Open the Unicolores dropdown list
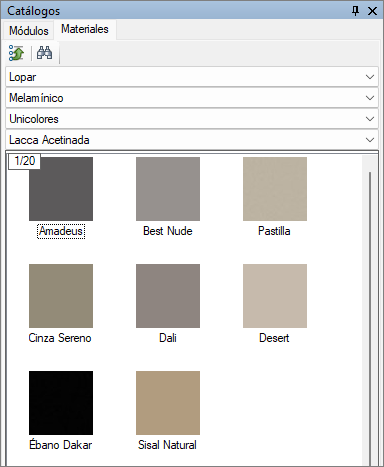This screenshot has height=467, width=384. pyautogui.click(x=192, y=119)
